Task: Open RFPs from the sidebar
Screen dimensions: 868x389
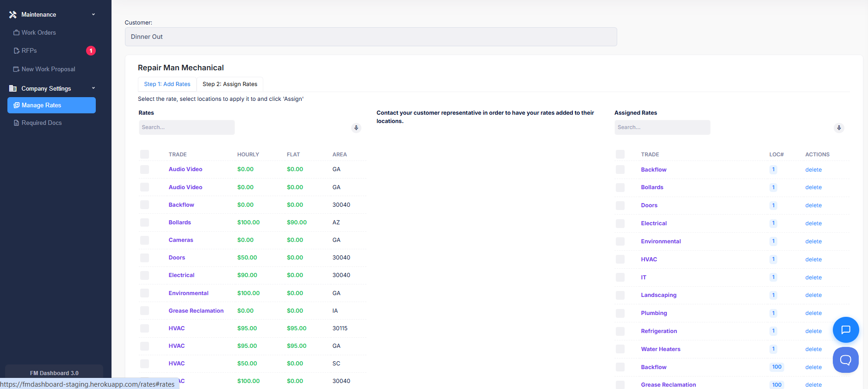Action: pos(29,51)
